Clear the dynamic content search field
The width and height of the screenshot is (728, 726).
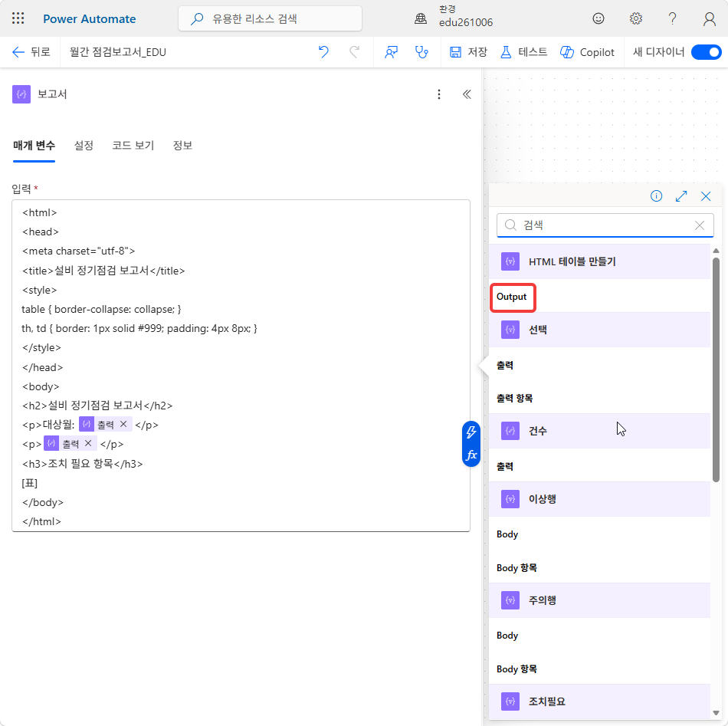[699, 225]
